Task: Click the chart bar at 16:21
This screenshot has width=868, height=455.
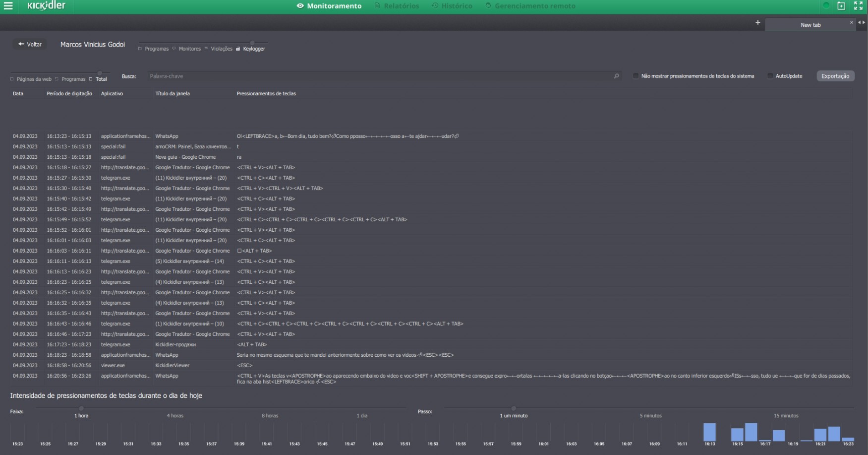Action: pos(820,435)
